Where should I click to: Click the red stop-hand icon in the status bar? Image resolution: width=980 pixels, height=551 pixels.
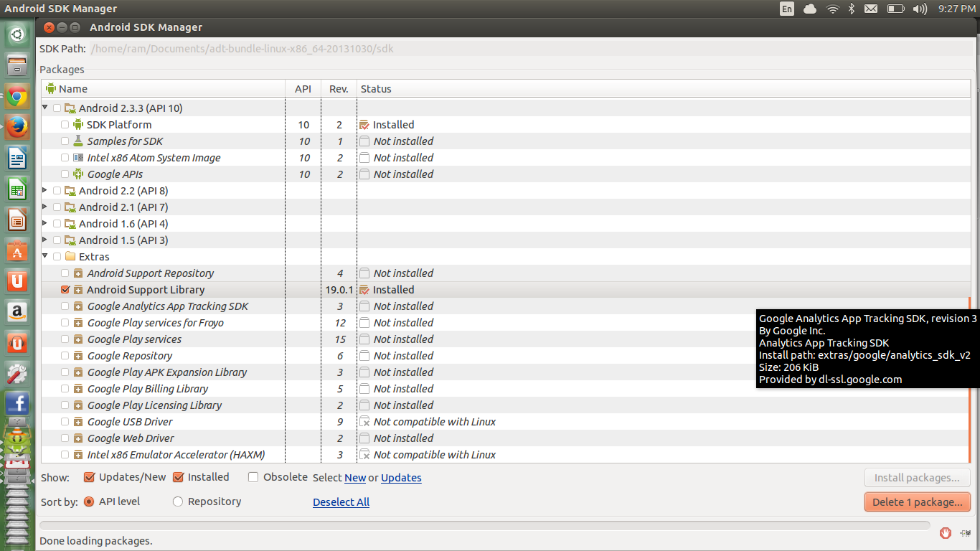point(946,533)
